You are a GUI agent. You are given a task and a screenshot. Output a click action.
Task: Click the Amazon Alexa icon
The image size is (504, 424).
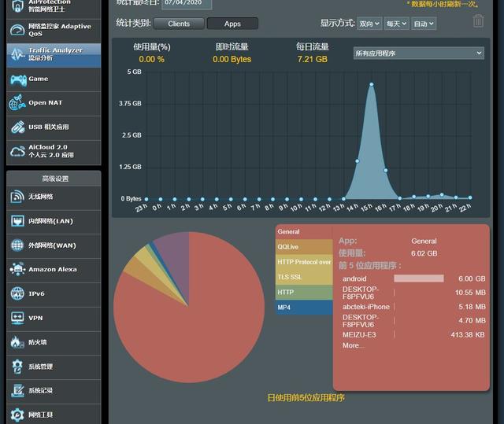[x=17, y=269]
